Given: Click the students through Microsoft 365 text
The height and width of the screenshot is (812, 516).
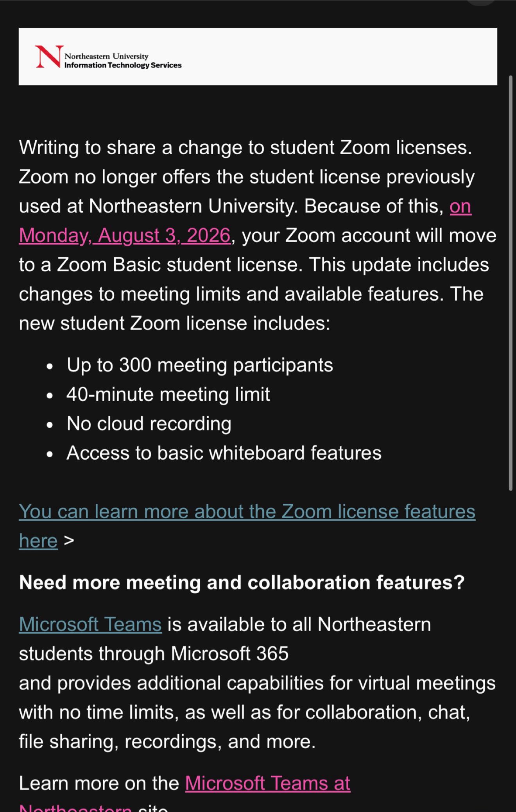Looking at the screenshot, I should click(x=154, y=653).
